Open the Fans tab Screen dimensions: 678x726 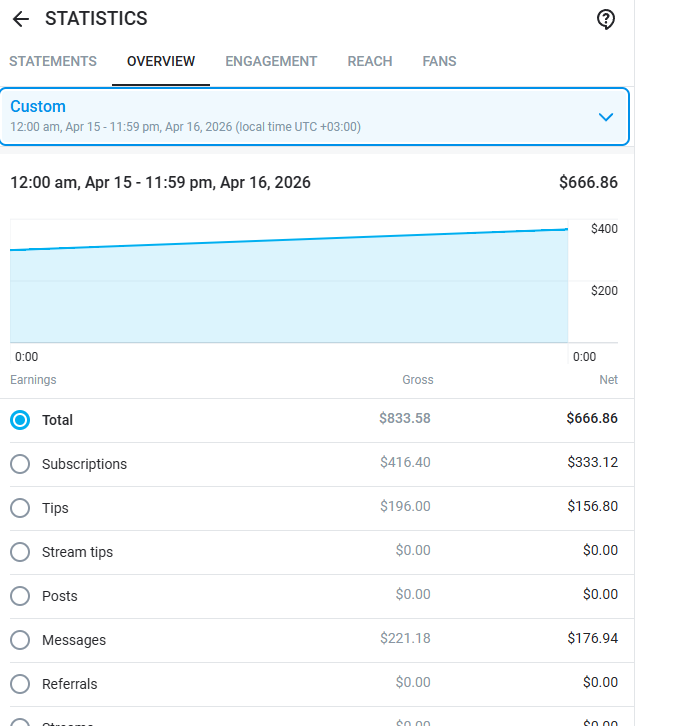click(x=439, y=62)
